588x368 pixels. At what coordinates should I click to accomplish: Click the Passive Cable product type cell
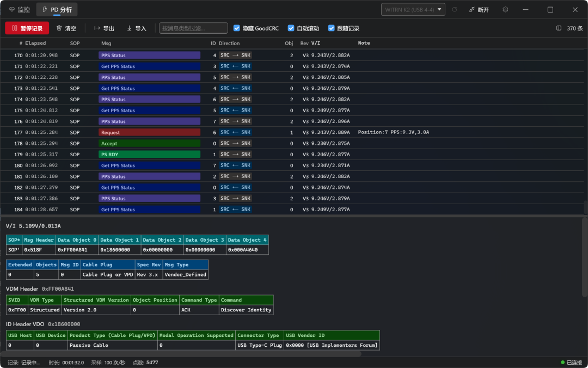pos(113,345)
